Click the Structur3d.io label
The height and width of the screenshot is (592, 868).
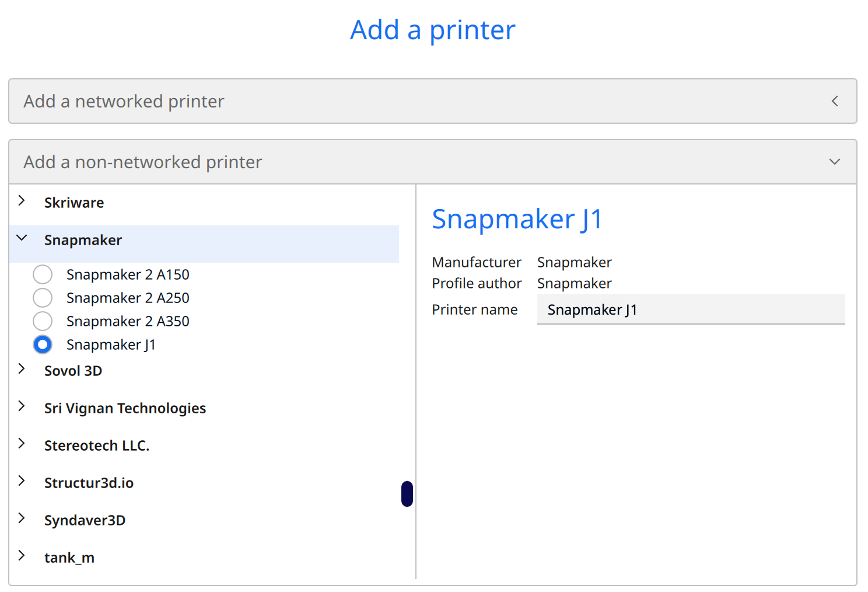89,483
